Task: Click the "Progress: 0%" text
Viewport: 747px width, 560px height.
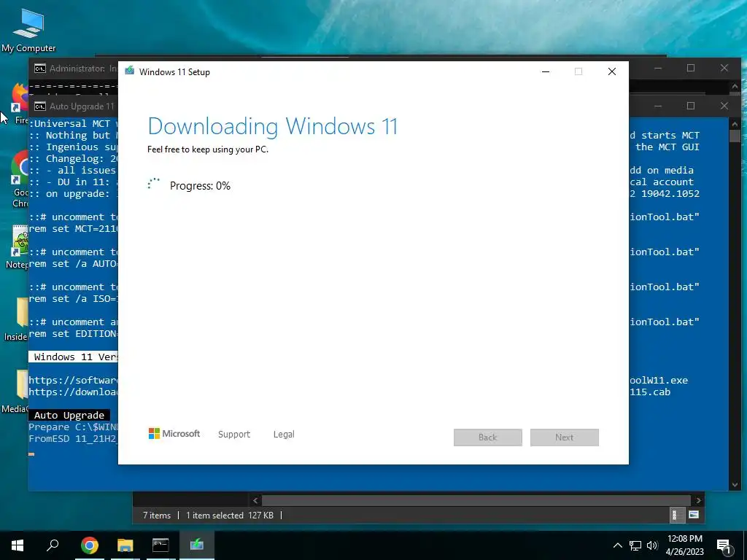Action: click(200, 186)
